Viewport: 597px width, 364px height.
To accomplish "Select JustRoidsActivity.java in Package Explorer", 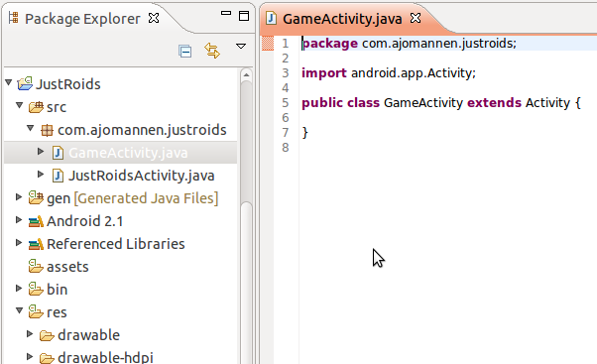I will click(x=142, y=176).
